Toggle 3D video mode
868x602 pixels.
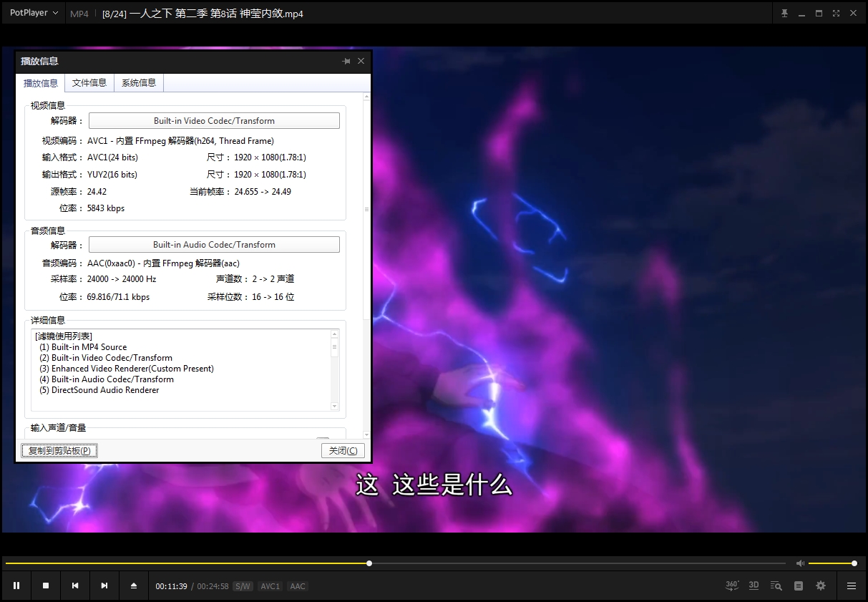pos(754,586)
